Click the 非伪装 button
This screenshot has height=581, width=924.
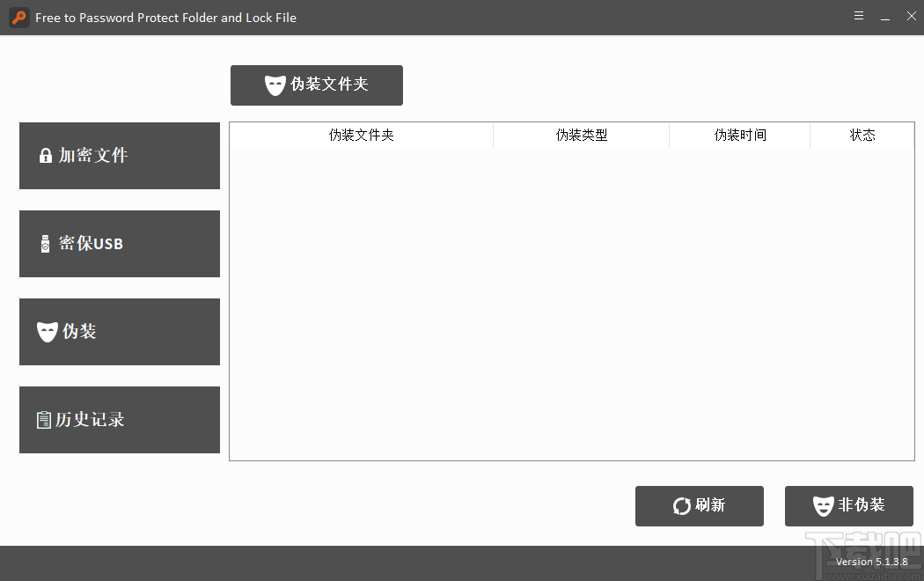[848, 505]
